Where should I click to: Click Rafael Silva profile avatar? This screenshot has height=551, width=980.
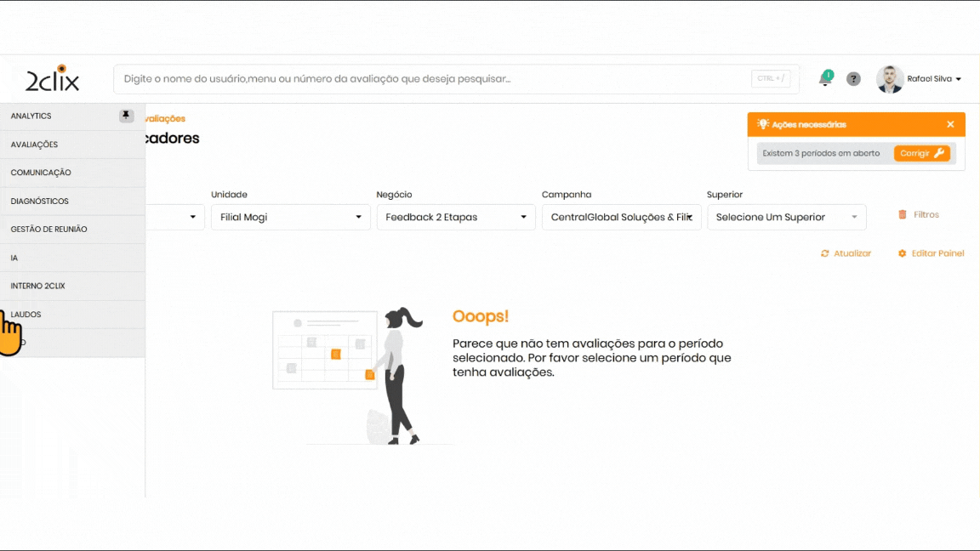pyautogui.click(x=890, y=79)
